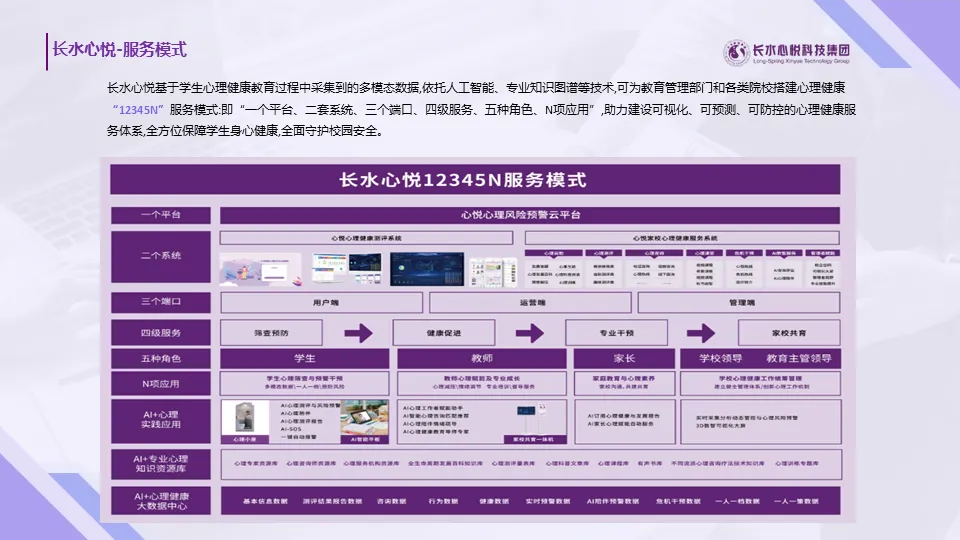Click 行为数据 in data row

[x=443, y=501]
